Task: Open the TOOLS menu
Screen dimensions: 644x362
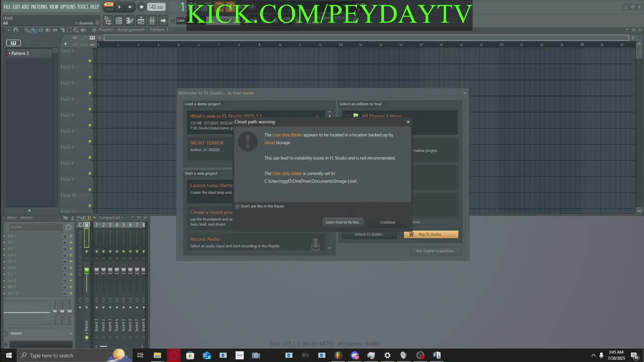Action: pyautogui.click(x=83, y=7)
